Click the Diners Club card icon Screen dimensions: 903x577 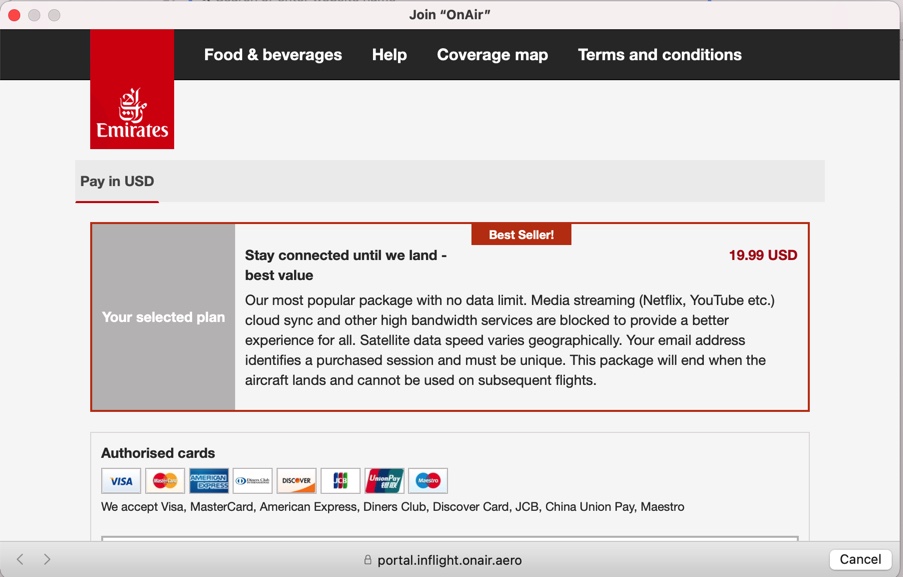pos(253,481)
